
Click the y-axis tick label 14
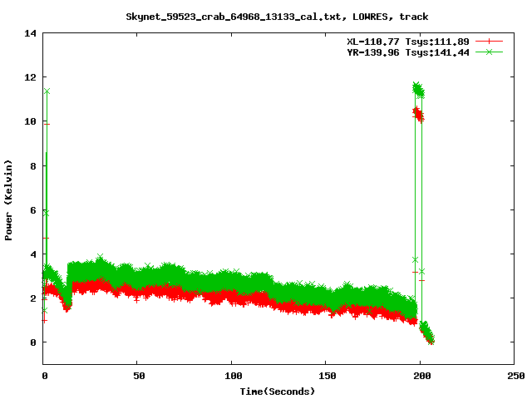click(31, 33)
